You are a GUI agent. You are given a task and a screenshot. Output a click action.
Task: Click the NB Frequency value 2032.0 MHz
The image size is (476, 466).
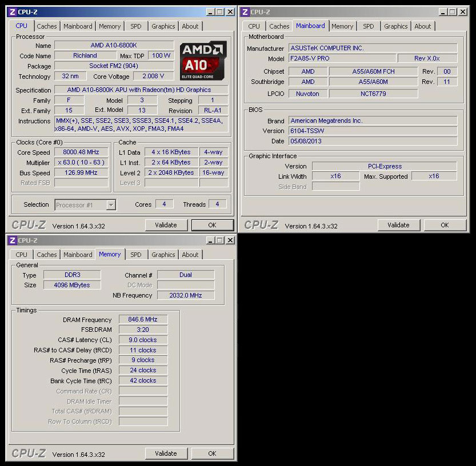(x=186, y=295)
